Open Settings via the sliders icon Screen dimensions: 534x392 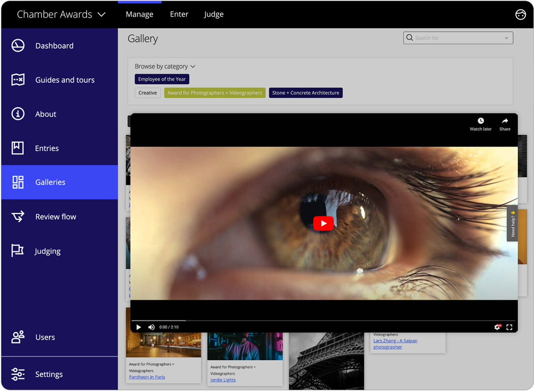(x=18, y=374)
